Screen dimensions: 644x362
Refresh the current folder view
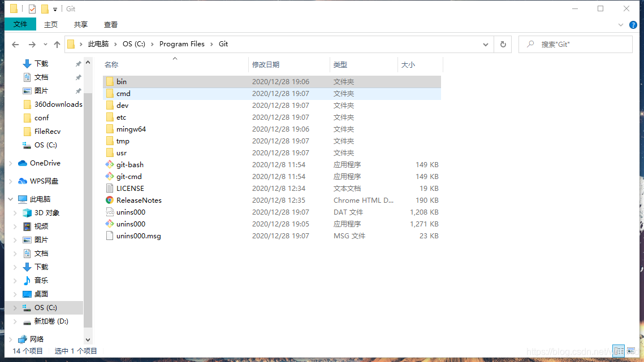coord(503,44)
